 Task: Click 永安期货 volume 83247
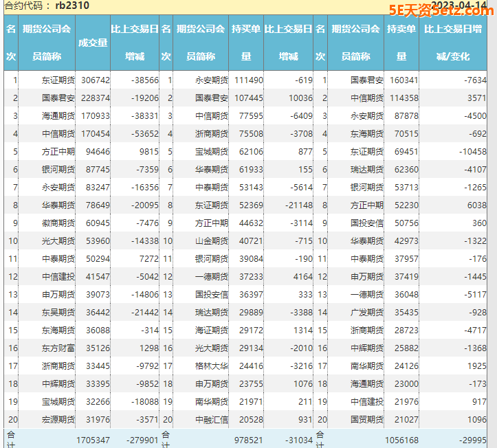tap(98, 188)
